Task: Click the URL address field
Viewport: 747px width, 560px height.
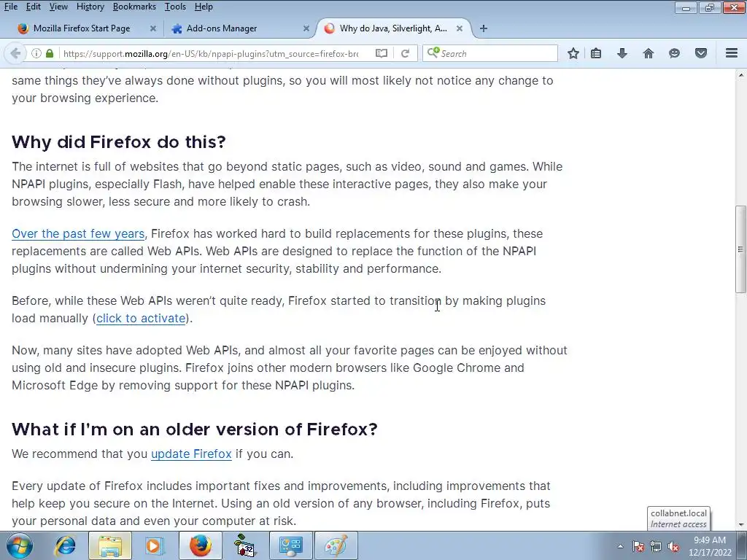Action: [211, 53]
